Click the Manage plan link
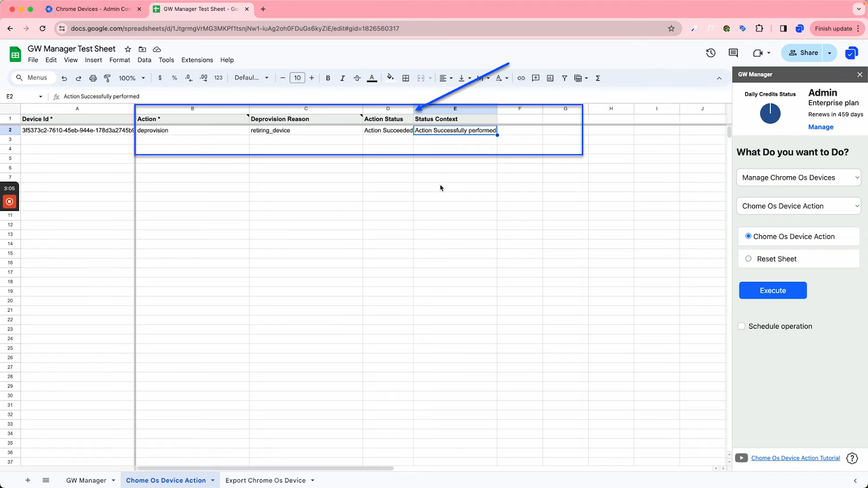 coord(820,127)
